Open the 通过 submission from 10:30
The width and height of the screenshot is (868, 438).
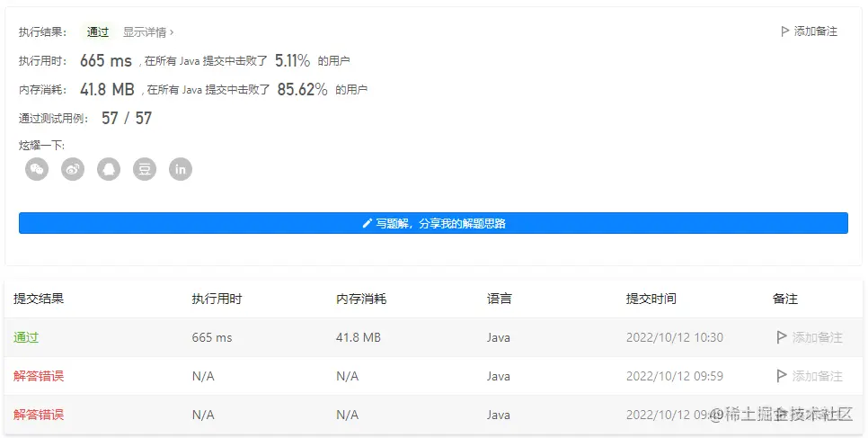click(x=26, y=337)
